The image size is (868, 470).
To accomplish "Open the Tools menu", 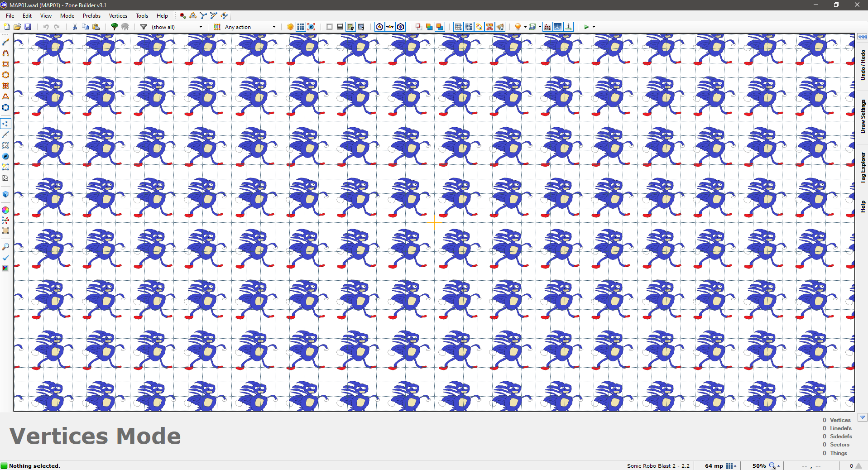I will (x=142, y=15).
